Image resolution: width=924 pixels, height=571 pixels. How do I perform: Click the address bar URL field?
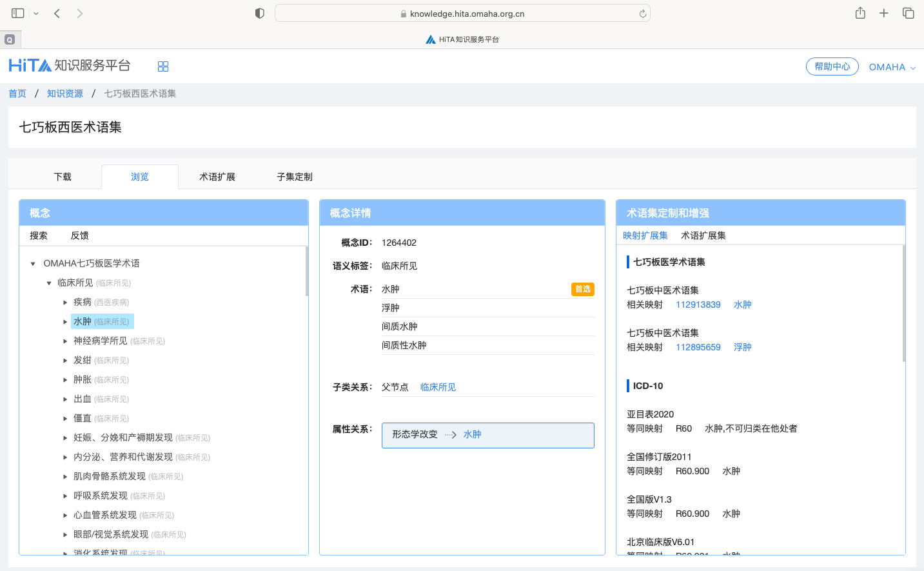point(462,14)
